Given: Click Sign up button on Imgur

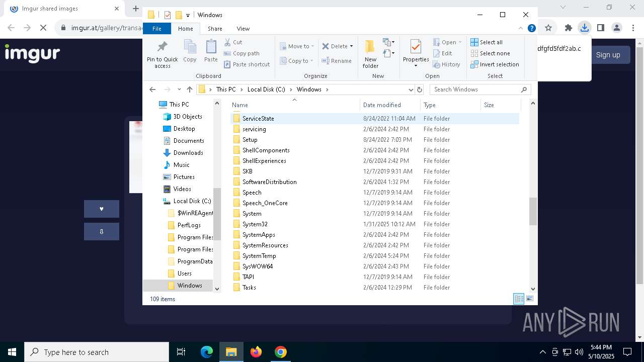Looking at the screenshot, I should pos(608,55).
